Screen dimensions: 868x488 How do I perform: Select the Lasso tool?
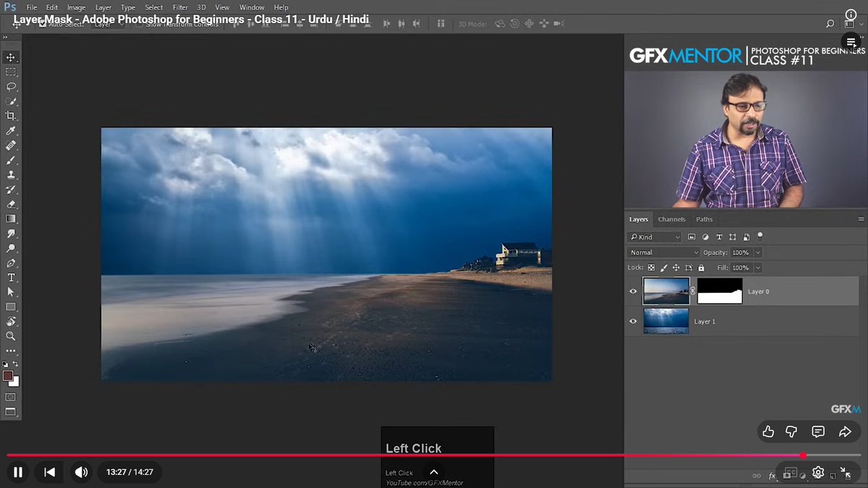pyautogui.click(x=11, y=87)
